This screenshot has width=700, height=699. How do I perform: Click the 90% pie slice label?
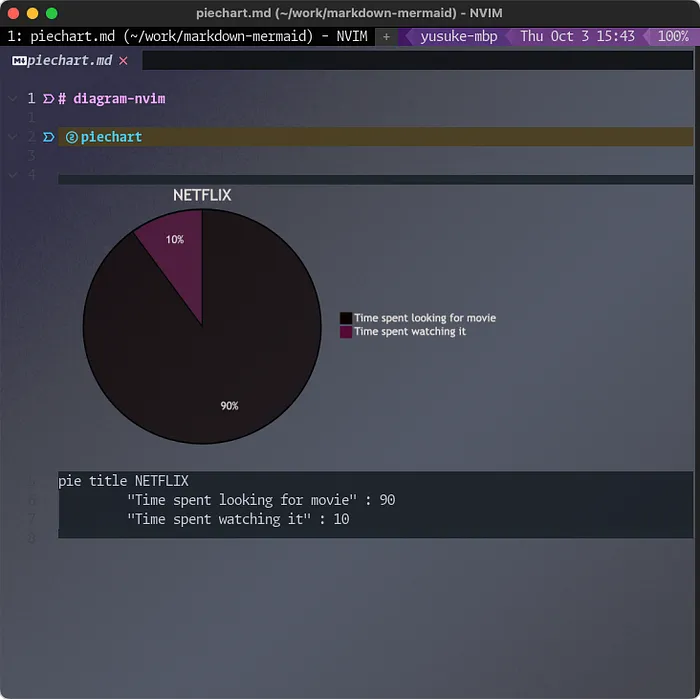229,406
